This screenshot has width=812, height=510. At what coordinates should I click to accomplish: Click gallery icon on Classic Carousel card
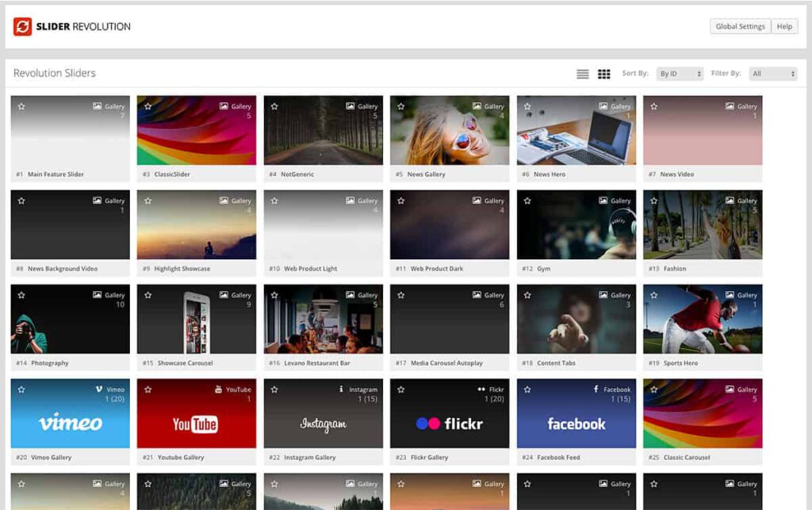click(x=730, y=389)
